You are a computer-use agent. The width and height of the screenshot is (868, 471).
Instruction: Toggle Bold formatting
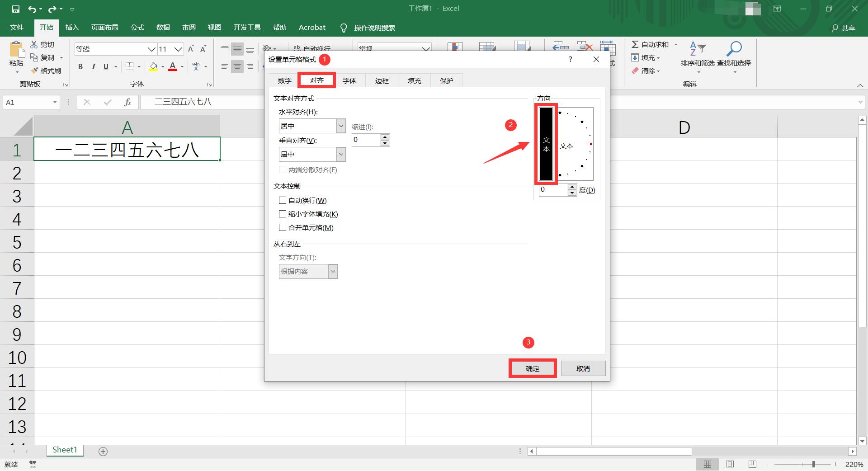80,67
